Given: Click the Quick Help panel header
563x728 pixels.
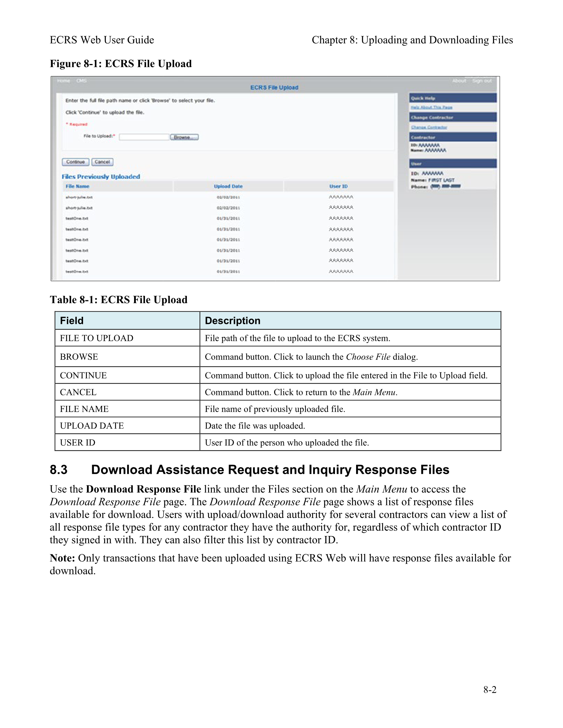Looking at the screenshot, I should coord(453,98).
